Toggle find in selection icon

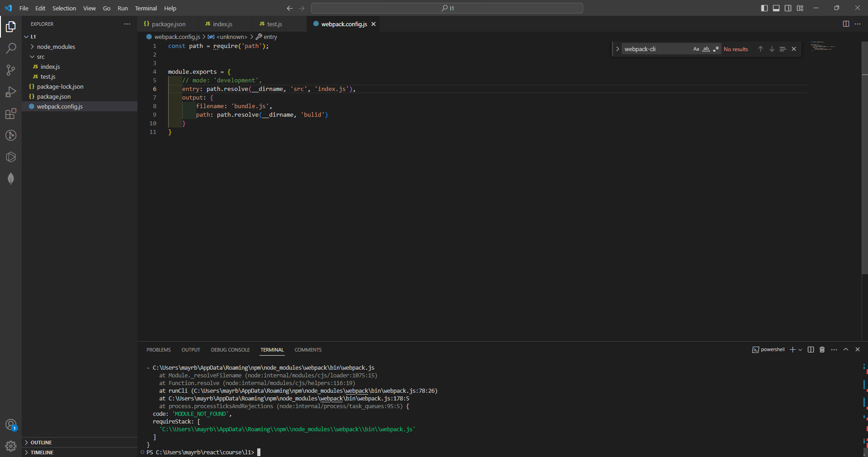(783, 49)
